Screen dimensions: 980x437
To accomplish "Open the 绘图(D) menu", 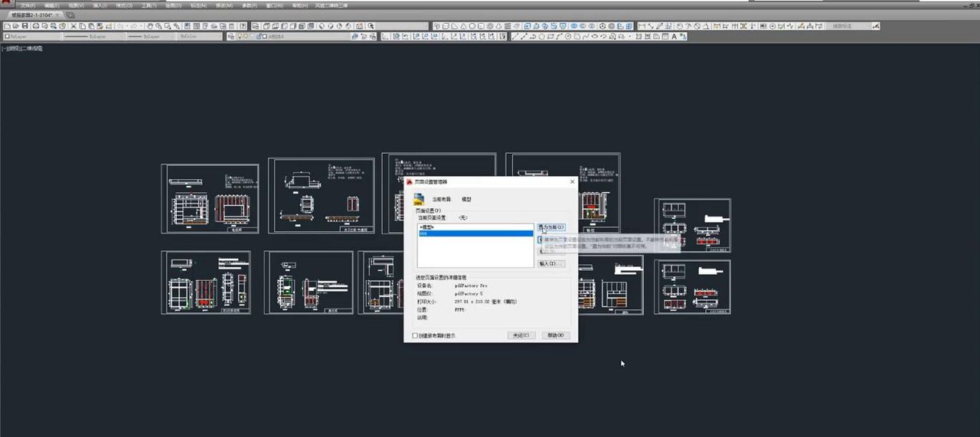I will (173, 5).
